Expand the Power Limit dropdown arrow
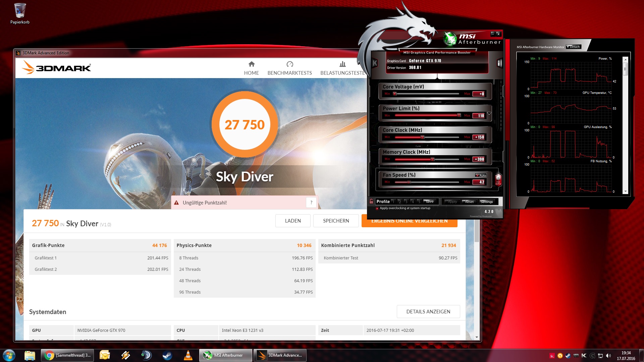The height and width of the screenshot is (362, 644). 489,114
